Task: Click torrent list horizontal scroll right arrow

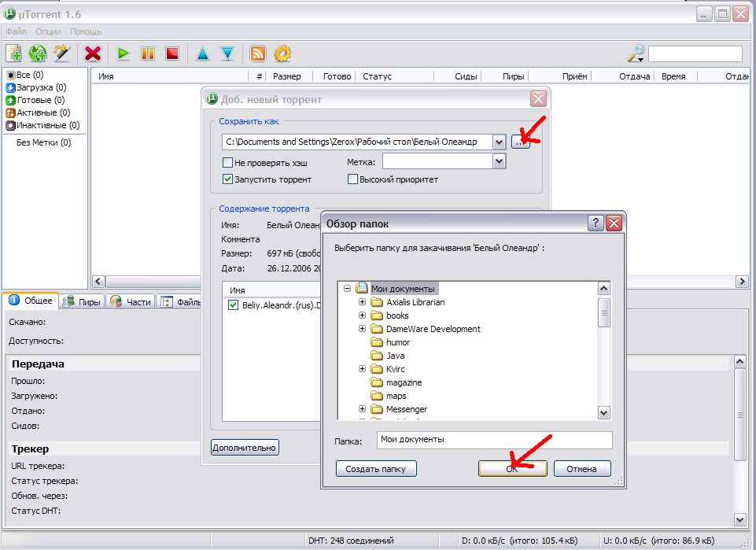Action: tap(742, 282)
